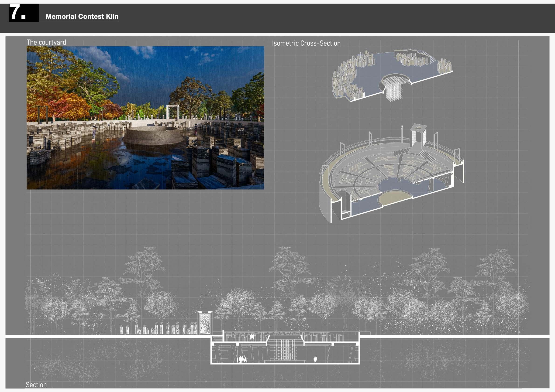The width and height of the screenshot is (555, 392).
Task: Click the two figures on section upper level
Action: click(252, 337)
